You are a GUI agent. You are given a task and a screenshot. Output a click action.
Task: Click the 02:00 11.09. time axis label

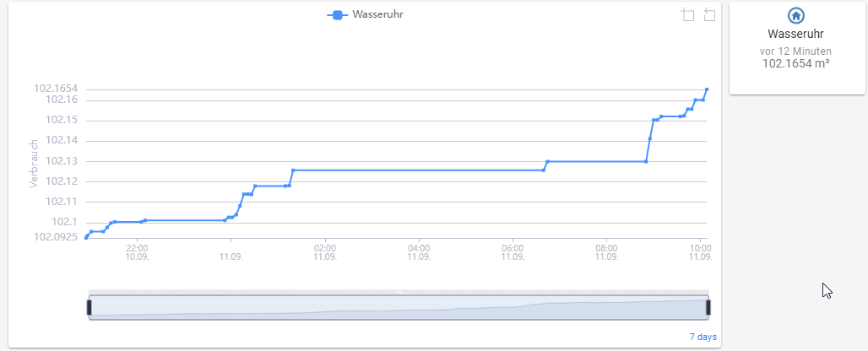pyautogui.click(x=325, y=253)
